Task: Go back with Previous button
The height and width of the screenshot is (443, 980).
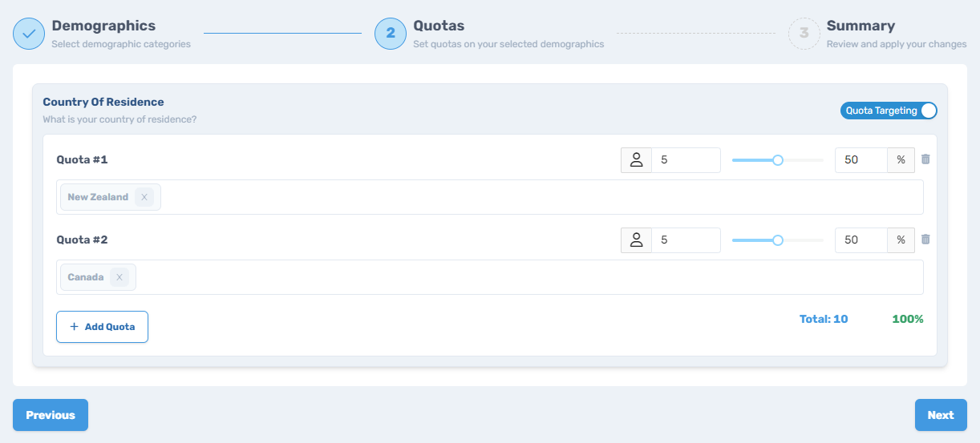Action: [x=51, y=415]
